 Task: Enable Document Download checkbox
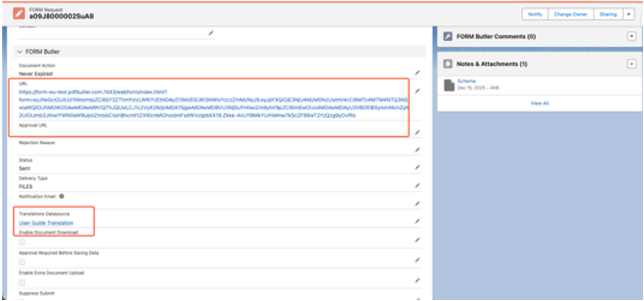(22, 243)
